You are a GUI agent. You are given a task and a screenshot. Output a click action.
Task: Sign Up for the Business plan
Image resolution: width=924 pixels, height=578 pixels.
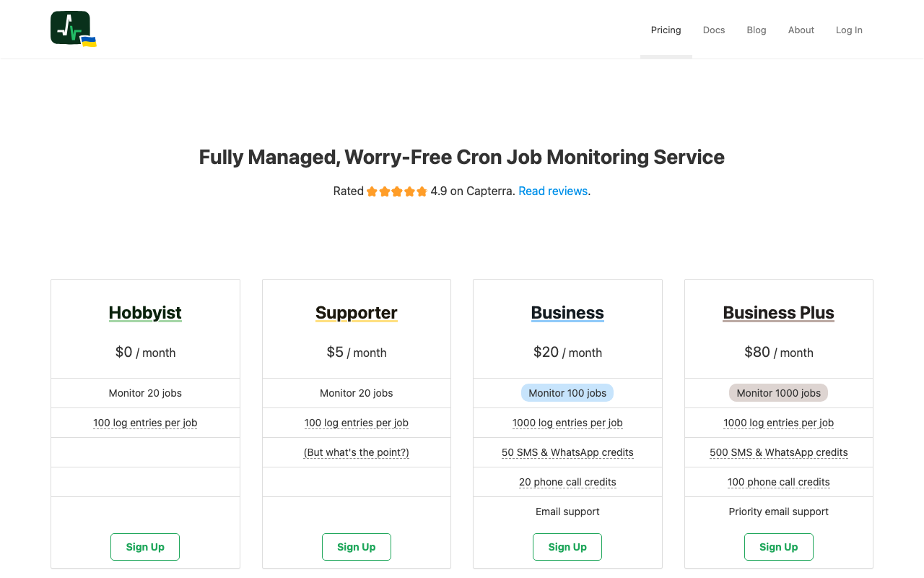pyautogui.click(x=567, y=547)
